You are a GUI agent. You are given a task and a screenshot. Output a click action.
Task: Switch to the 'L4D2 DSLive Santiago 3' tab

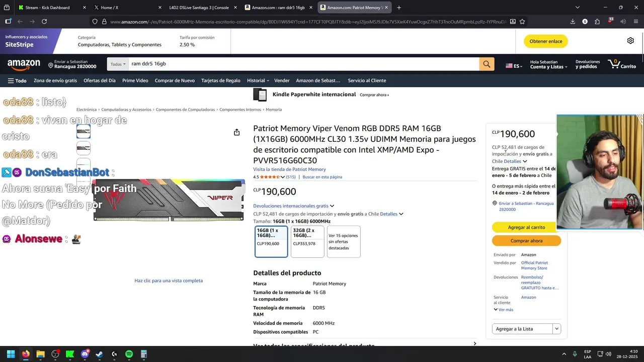[199, 8]
